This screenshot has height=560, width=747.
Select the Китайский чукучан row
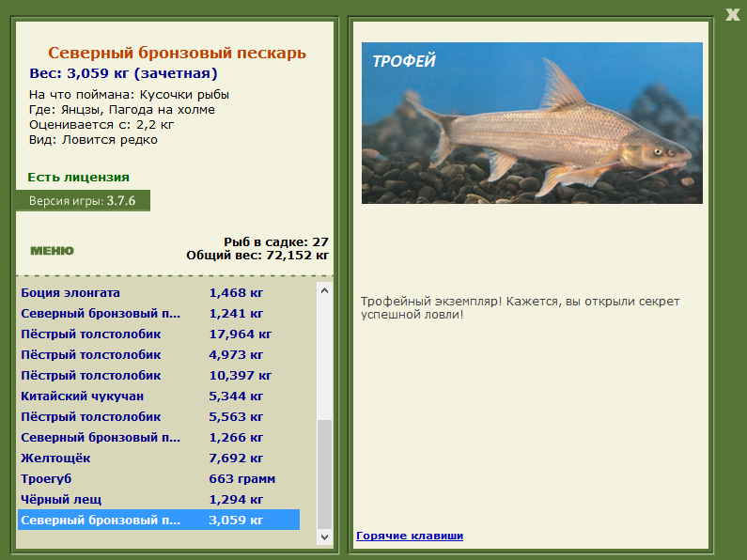pyautogui.click(x=159, y=397)
